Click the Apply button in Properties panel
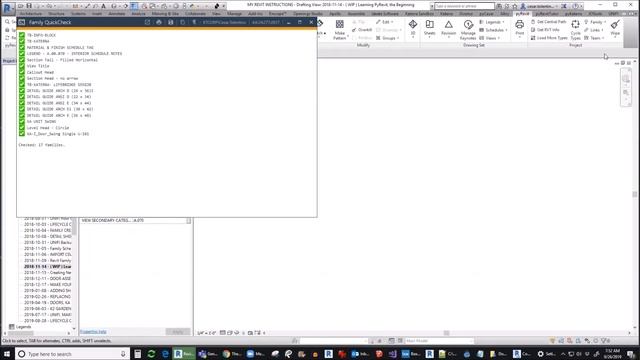This screenshot has width=640, height=360. coord(178,331)
